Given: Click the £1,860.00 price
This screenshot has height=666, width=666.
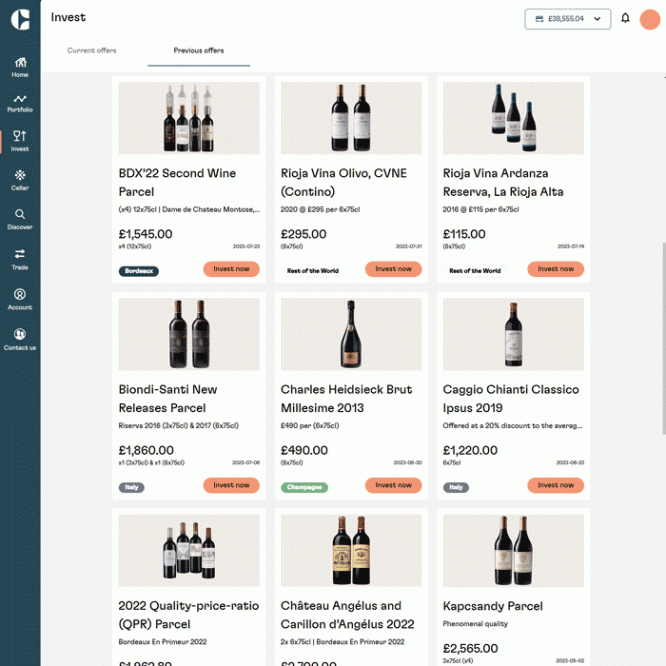Looking at the screenshot, I should [x=146, y=450].
